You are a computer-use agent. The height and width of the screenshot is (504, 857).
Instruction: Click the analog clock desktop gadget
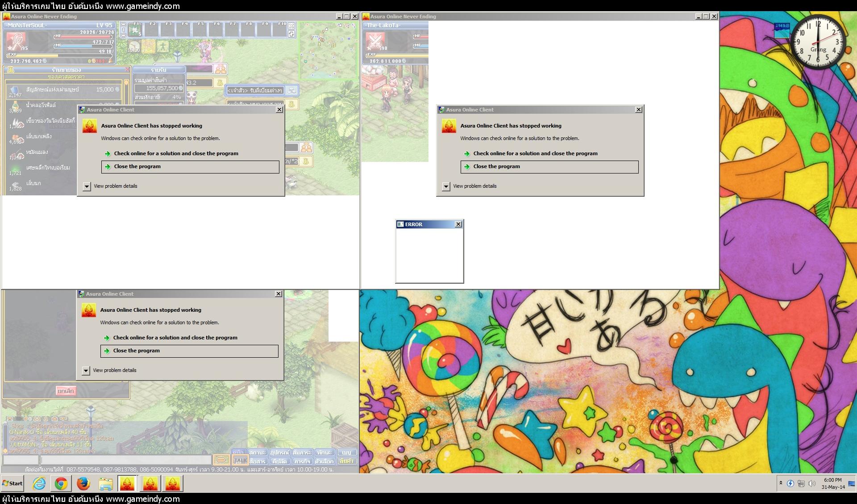pos(818,42)
